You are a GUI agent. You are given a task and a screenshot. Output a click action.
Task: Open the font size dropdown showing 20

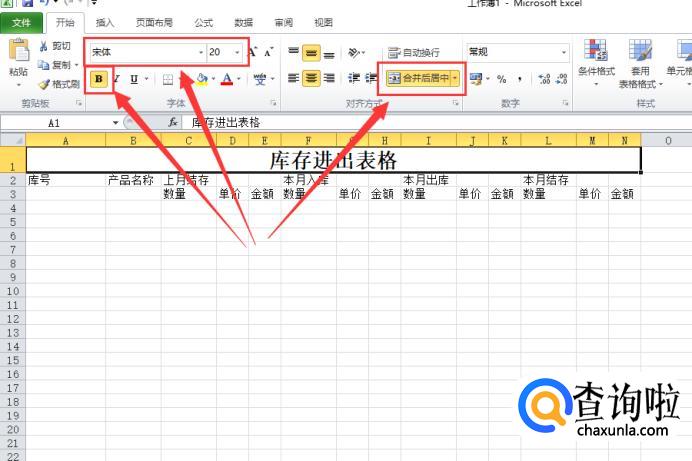point(237,52)
